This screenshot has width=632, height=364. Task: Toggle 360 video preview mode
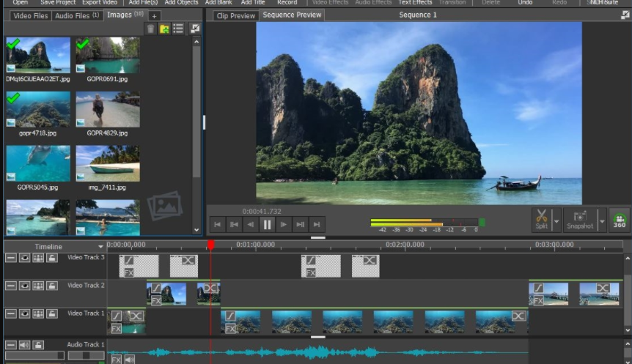pyautogui.click(x=619, y=220)
